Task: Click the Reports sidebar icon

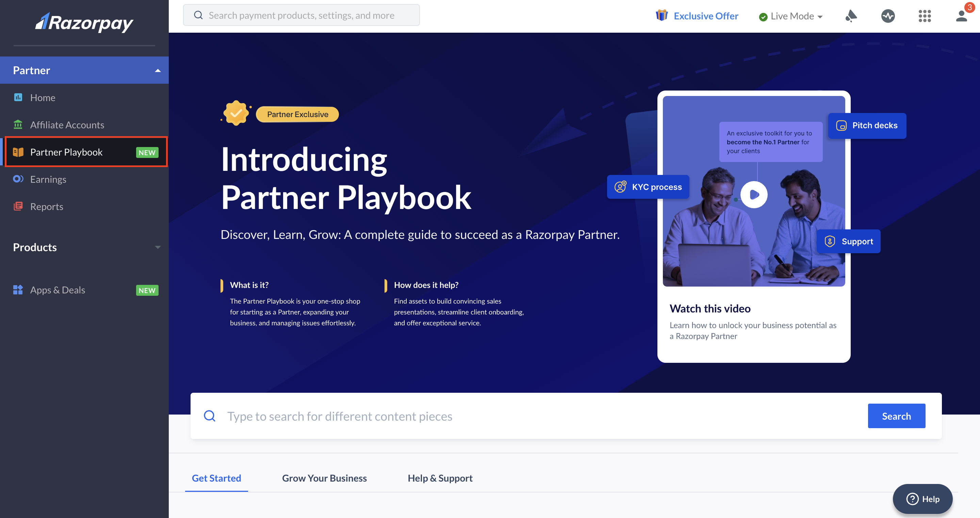Action: 17,206
